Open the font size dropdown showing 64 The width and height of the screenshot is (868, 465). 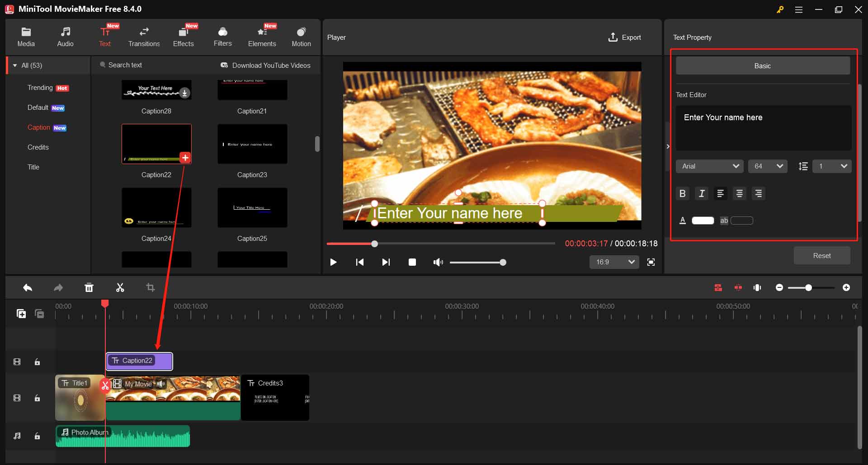(767, 166)
